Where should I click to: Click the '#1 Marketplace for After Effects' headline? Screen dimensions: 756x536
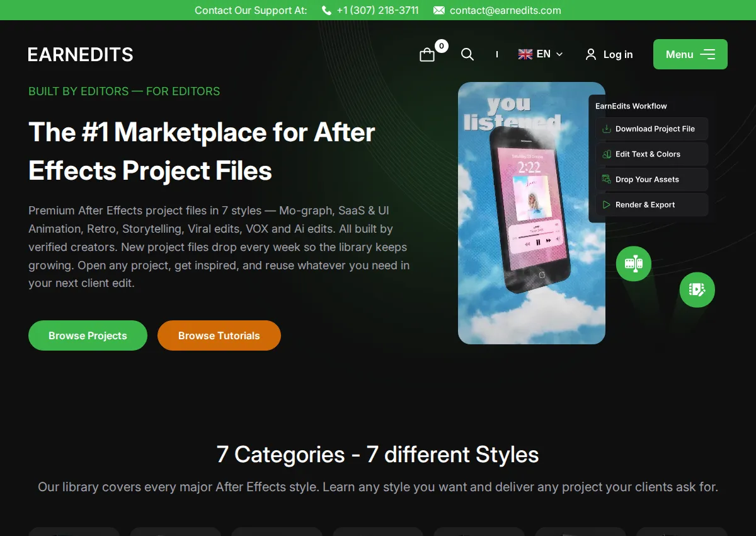click(202, 151)
